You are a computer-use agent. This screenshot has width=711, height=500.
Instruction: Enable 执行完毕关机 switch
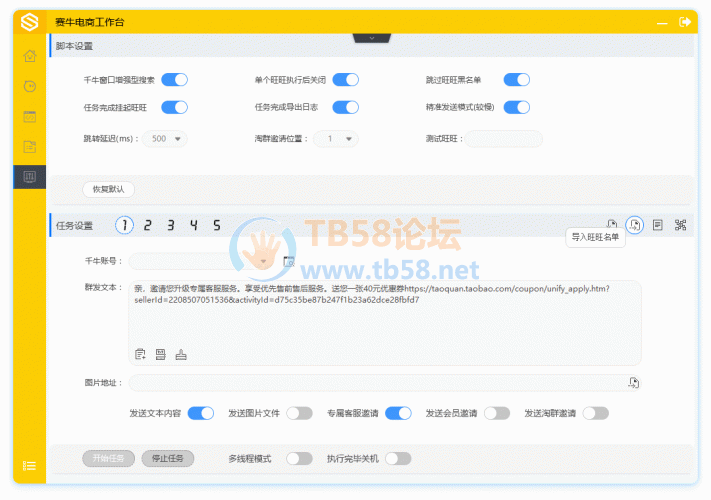tap(398, 458)
